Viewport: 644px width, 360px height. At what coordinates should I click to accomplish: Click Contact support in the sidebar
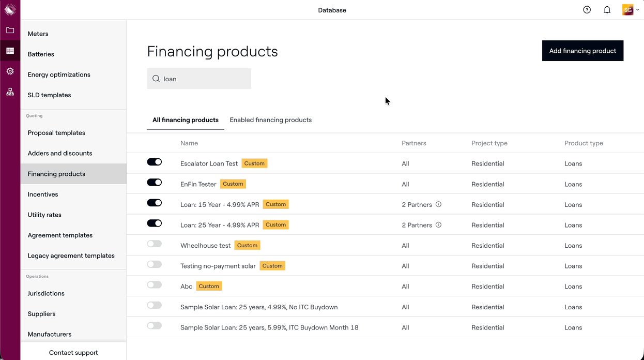tap(73, 353)
